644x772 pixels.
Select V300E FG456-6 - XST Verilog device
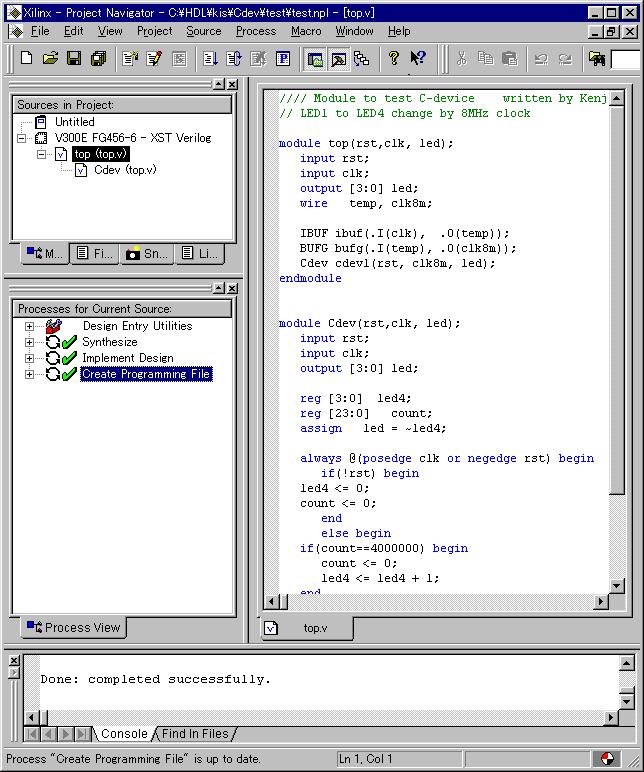click(x=133, y=138)
